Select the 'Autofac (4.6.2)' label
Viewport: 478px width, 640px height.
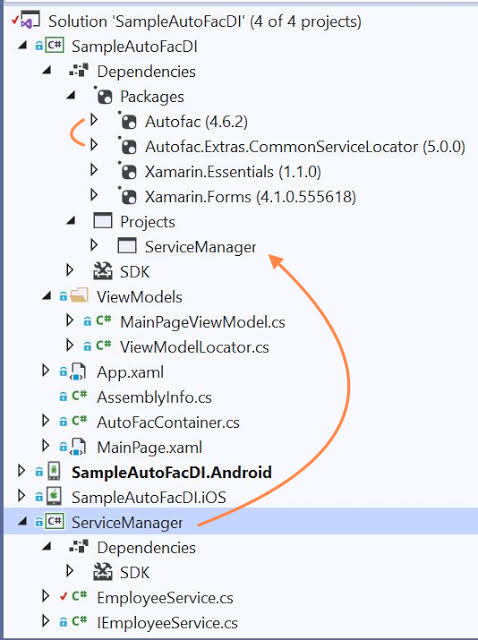pyautogui.click(x=196, y=122)
